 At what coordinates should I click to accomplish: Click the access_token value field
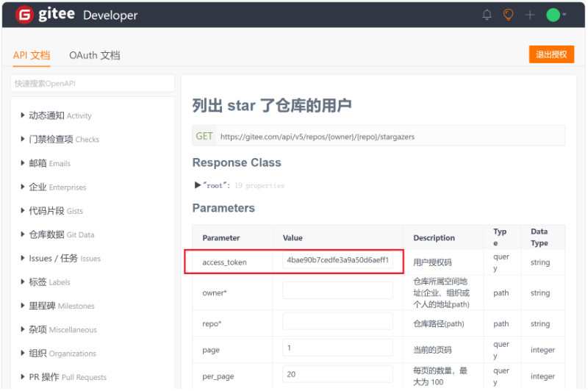click(337, 259)
